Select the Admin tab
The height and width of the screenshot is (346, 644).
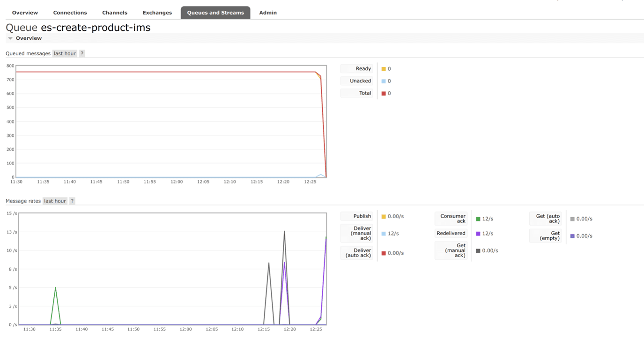pos(268,13)
